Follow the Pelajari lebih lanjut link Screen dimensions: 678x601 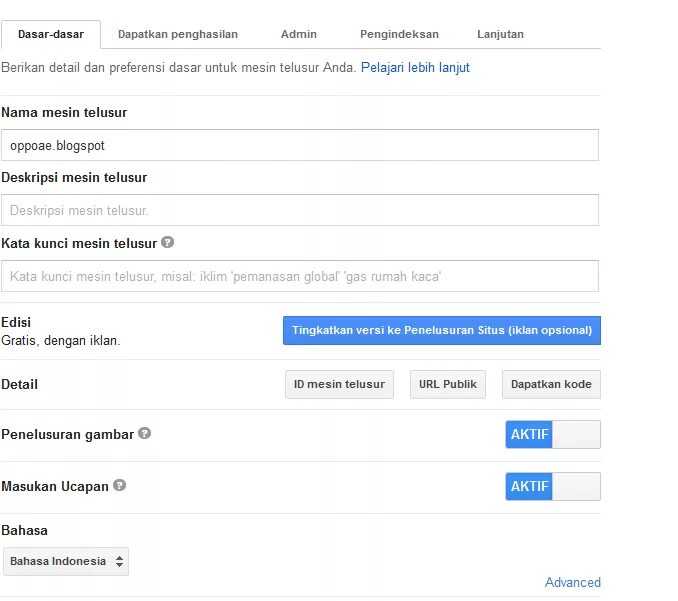(x=415, y=68)
